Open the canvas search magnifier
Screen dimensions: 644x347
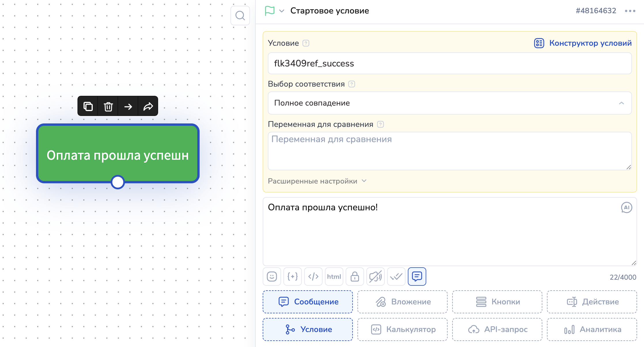[x=240, y=16]
